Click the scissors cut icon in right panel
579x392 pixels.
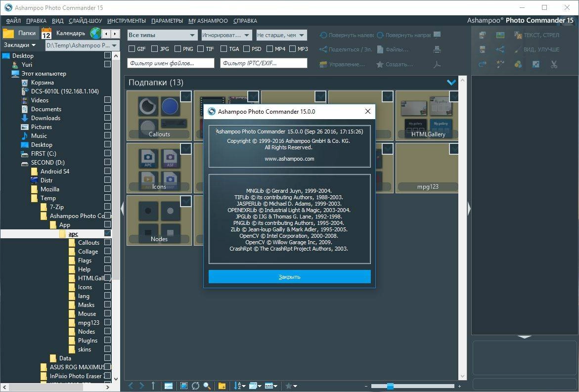click(554, 64)
